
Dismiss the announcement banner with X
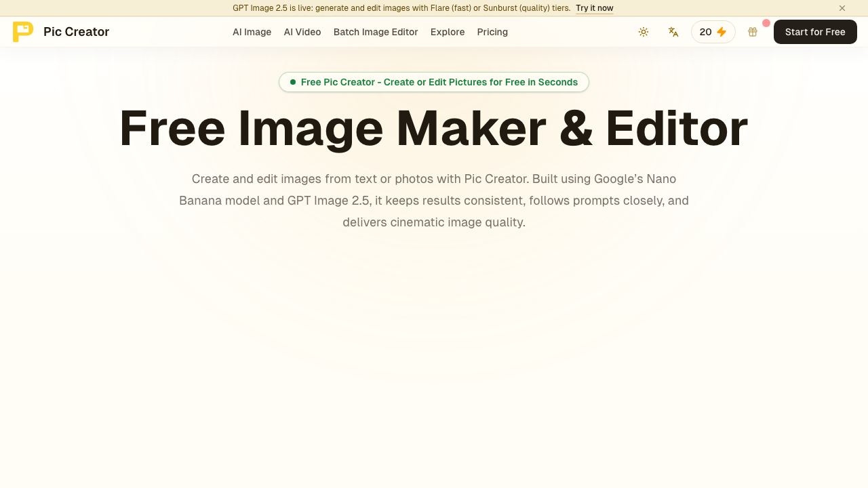pos(842,8)
